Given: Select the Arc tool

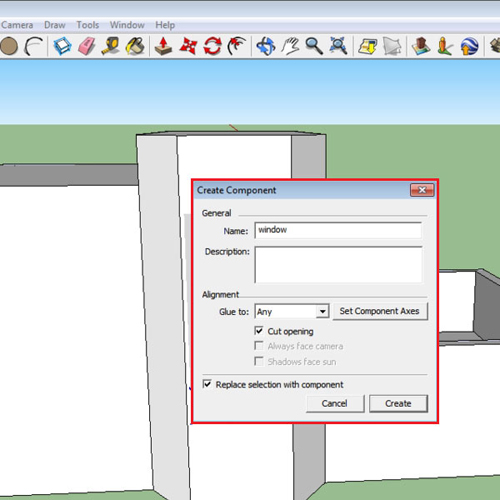Looking at the screenshot, I should point(34,46).
